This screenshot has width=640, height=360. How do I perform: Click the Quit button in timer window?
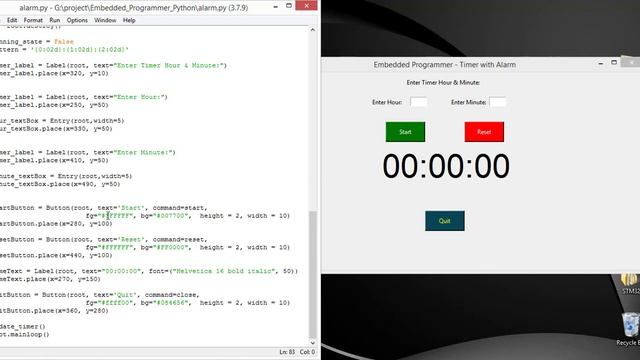coord(444,221)
